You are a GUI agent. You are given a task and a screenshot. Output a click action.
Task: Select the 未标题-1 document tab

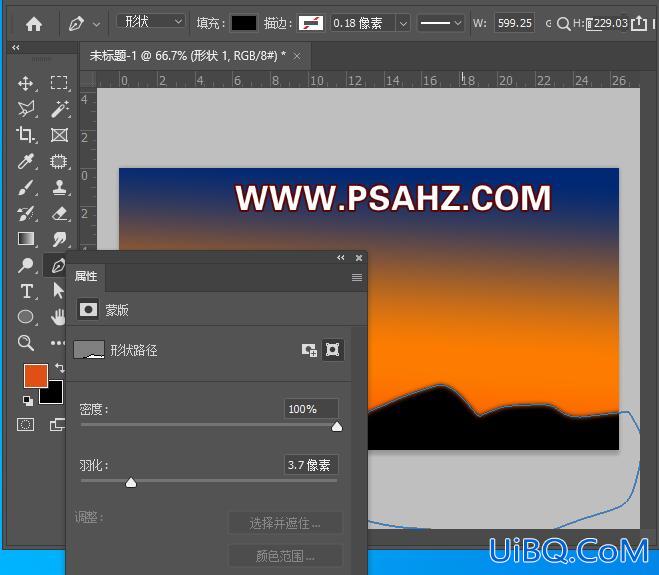pos(187,55)
